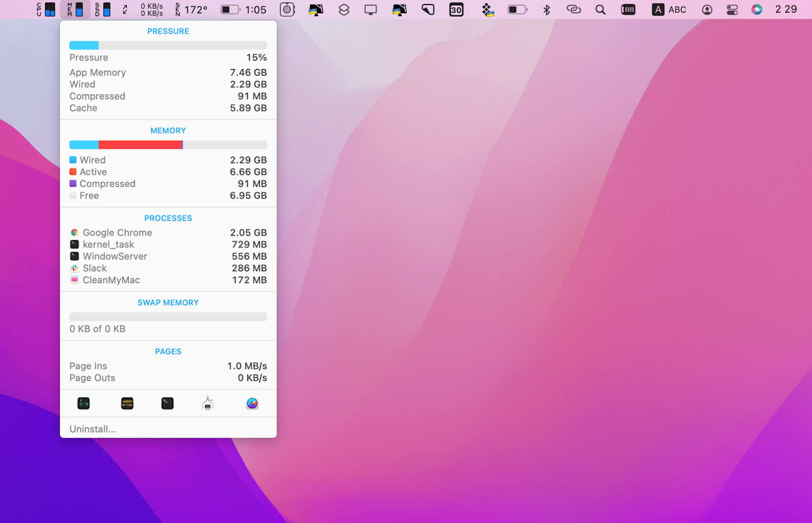Click the memory pressure bar
Viewport: 812px width, 523px height.
168,46
